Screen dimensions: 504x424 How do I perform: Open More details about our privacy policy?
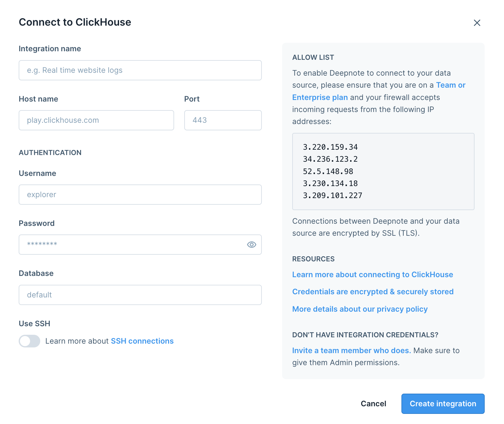[360, 309]
